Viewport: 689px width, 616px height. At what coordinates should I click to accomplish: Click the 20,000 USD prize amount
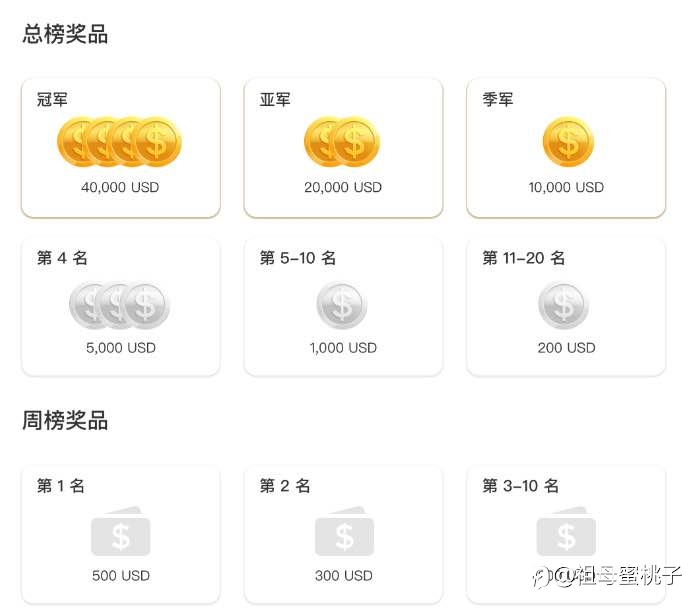tap(343, 187)
